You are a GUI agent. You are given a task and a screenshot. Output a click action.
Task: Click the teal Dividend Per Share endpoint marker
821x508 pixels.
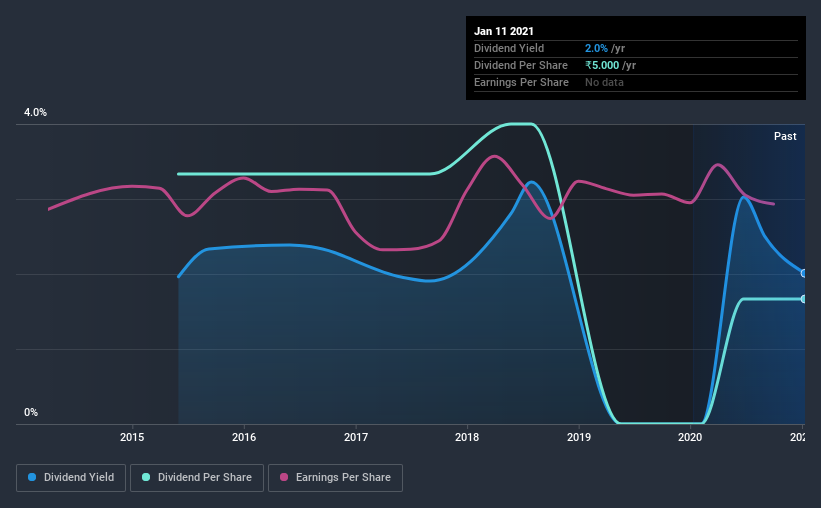pyautogui.click(x=803, y=299)
